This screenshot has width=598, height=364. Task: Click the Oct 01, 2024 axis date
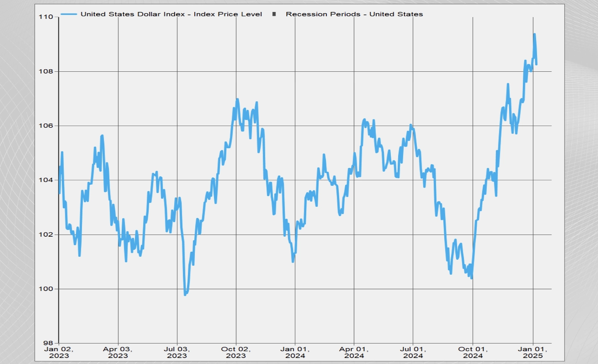472,352
